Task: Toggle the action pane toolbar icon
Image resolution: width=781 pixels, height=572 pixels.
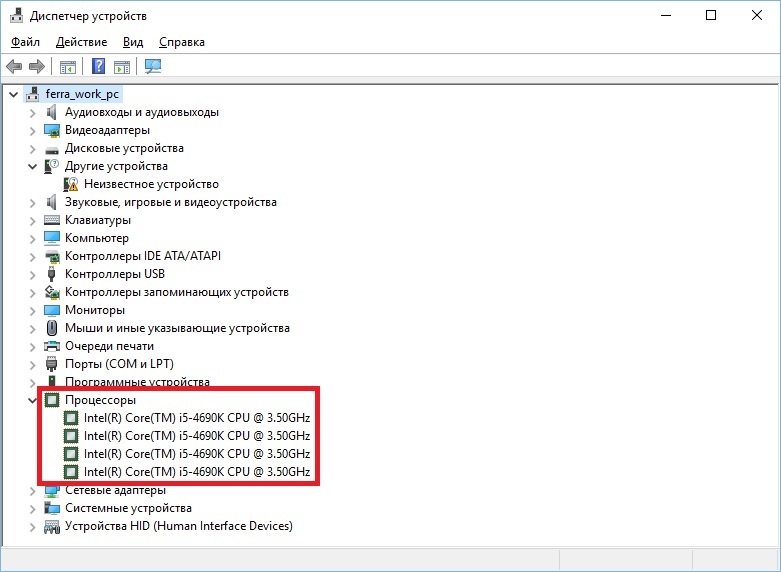Action: tap(122, 66)
